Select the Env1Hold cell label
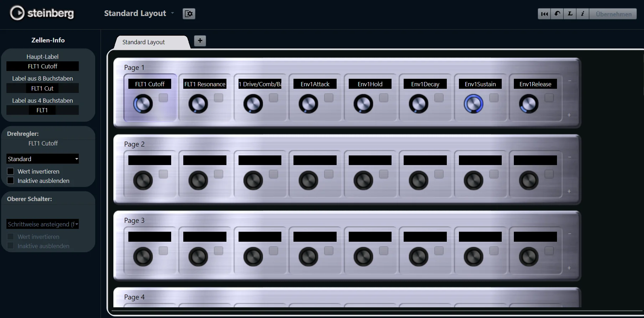 [x=370, y=84]
